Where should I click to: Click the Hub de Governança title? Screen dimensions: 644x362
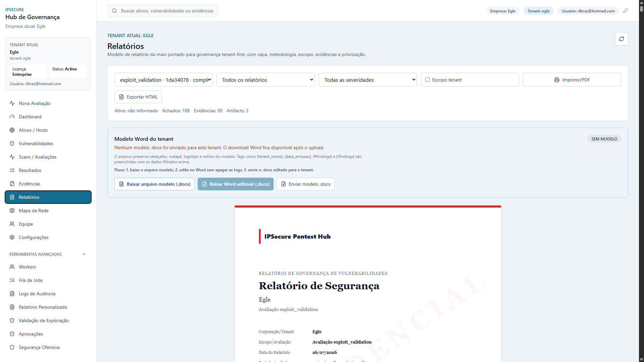tap(32, 17)
